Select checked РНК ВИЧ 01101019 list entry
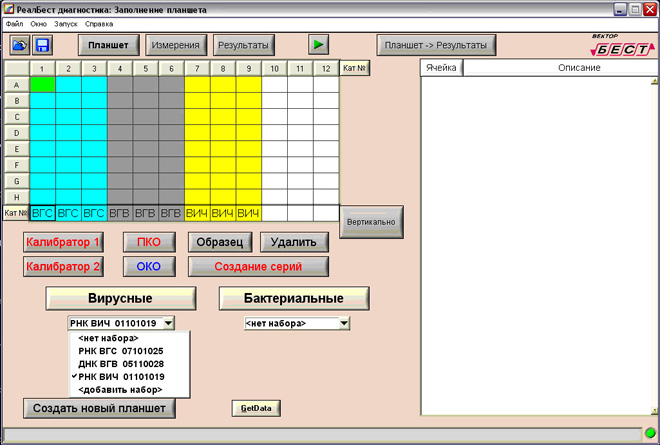Screen dimensions: 660x445 coord(130,377)
